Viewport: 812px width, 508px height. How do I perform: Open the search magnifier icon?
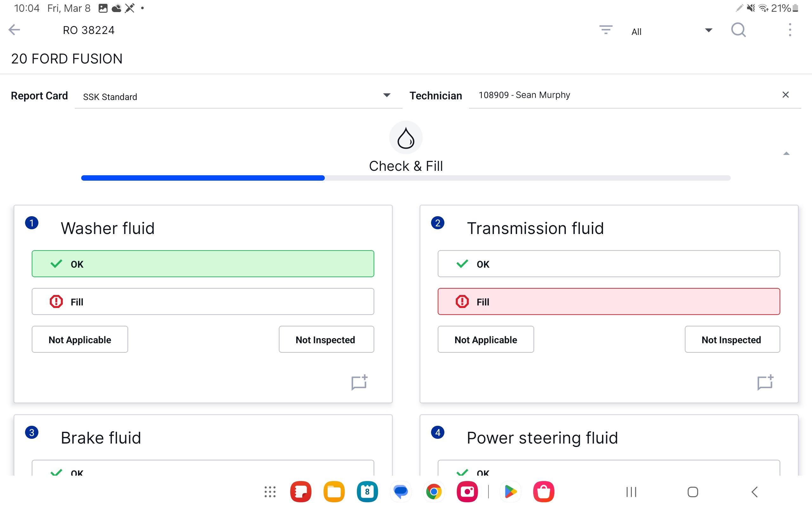click(738, 30)
